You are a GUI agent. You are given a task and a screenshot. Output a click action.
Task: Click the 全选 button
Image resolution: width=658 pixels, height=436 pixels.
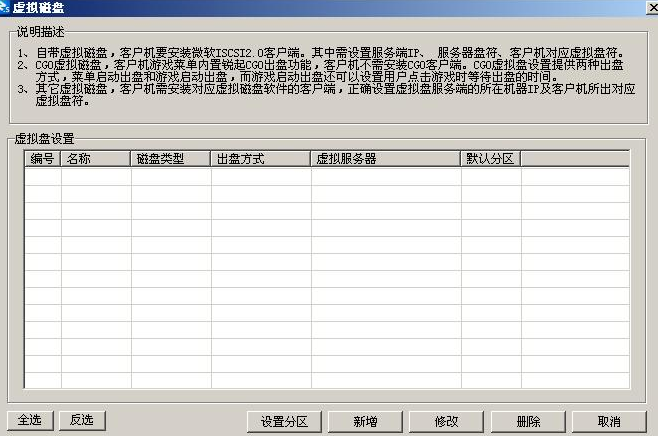[x=30, y=420]
